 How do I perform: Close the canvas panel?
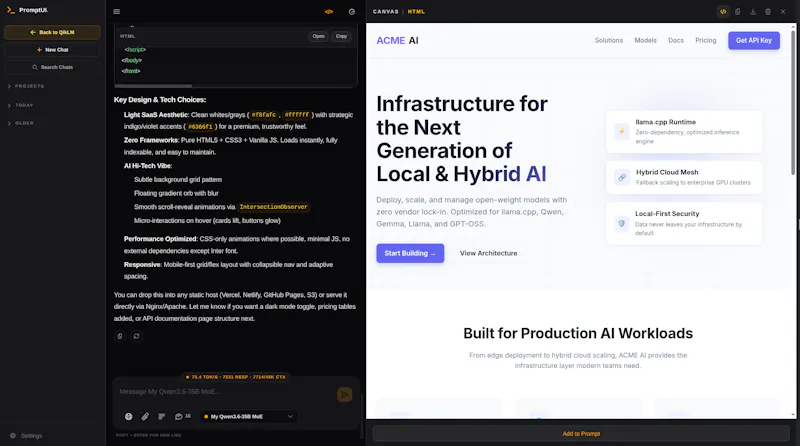tap(783, 11)
